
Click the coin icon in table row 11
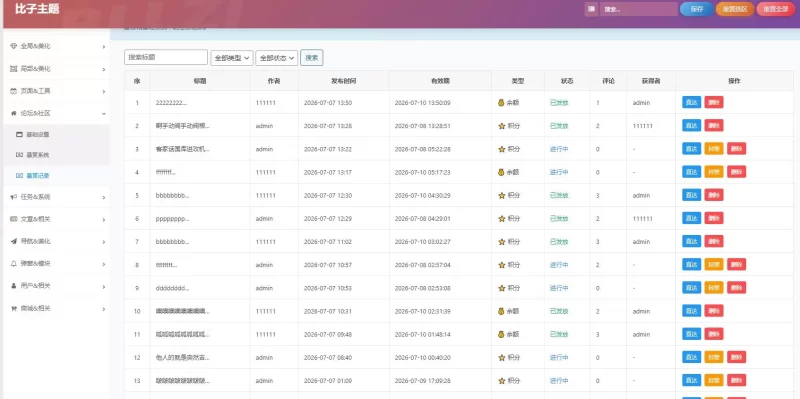pyautogui.click(x=501, y=334)
